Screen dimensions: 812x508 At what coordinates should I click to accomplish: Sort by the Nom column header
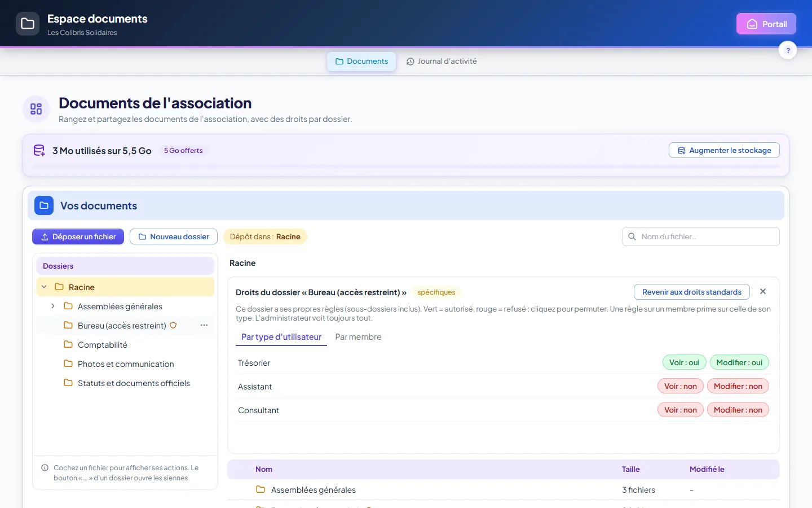[x=264, y=469]
